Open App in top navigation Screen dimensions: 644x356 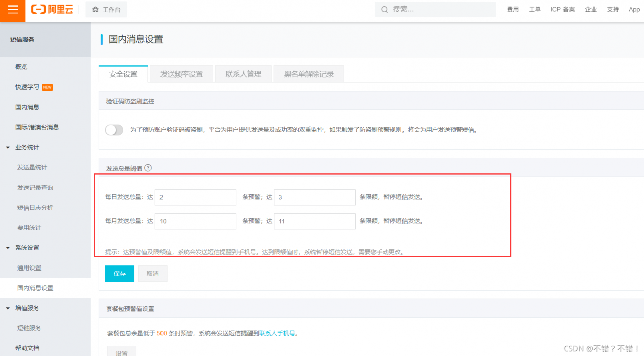[x=634, y=10]
